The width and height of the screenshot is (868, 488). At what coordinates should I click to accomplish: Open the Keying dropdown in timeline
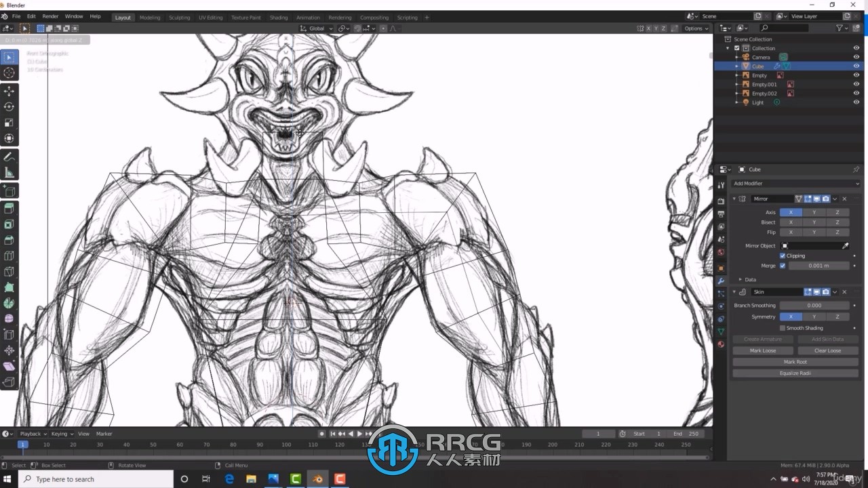(x=62, y=434)
